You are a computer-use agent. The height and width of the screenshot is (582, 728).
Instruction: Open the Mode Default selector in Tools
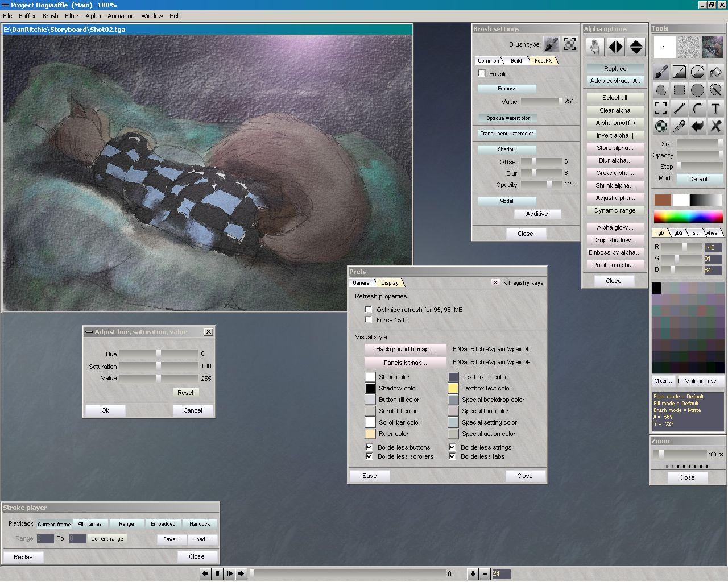tap(699, 178)
